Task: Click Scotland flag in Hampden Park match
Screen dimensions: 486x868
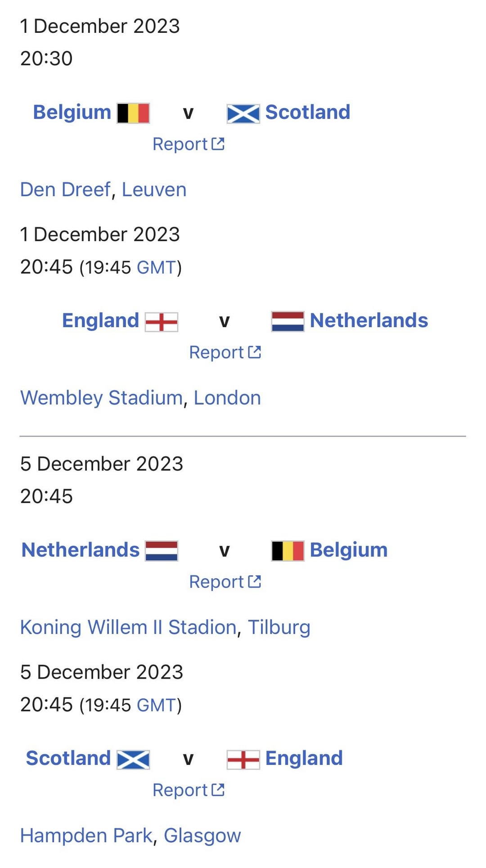Action: pyautogui.click(x=133, y=760)
